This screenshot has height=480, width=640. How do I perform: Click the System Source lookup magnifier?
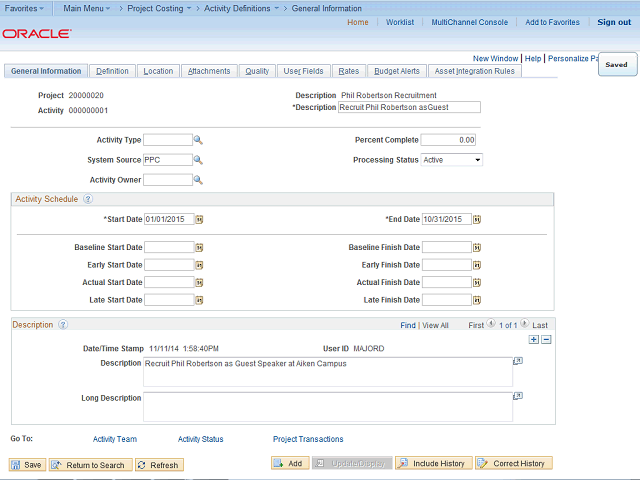coord(198,160)
